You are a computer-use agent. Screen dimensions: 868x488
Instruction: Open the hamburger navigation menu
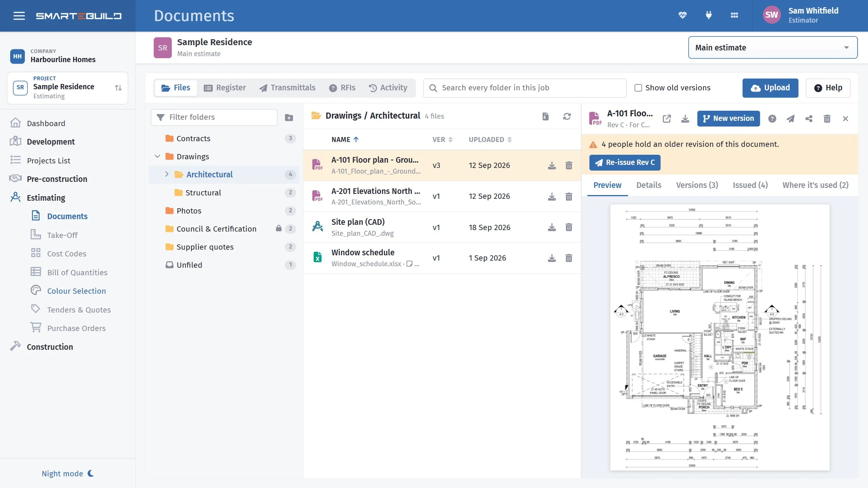point(19,16)
